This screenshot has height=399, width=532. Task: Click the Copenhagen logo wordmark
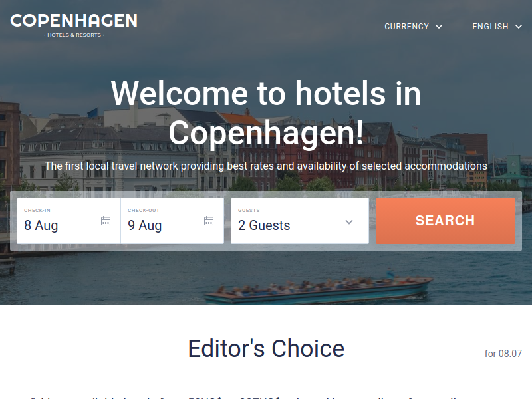(x=74, y=21)
